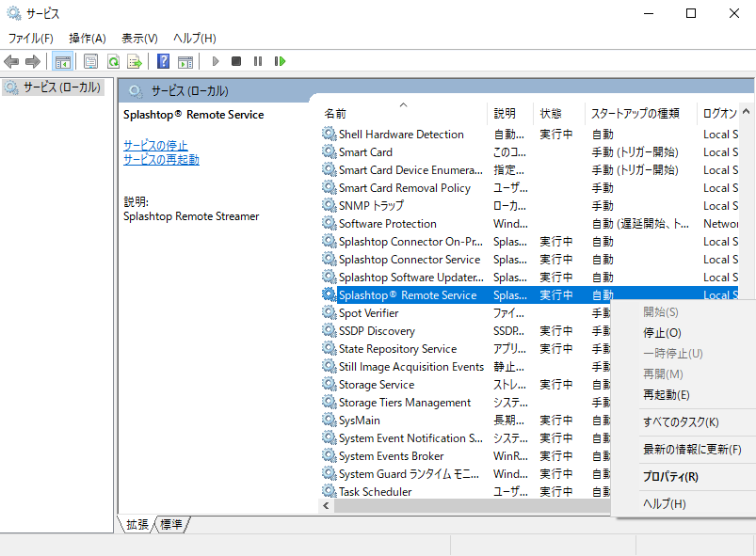Screen dimensions: 756x556
Task: Click the Refresh toolbar icon
Action: (x=113, y=61)
